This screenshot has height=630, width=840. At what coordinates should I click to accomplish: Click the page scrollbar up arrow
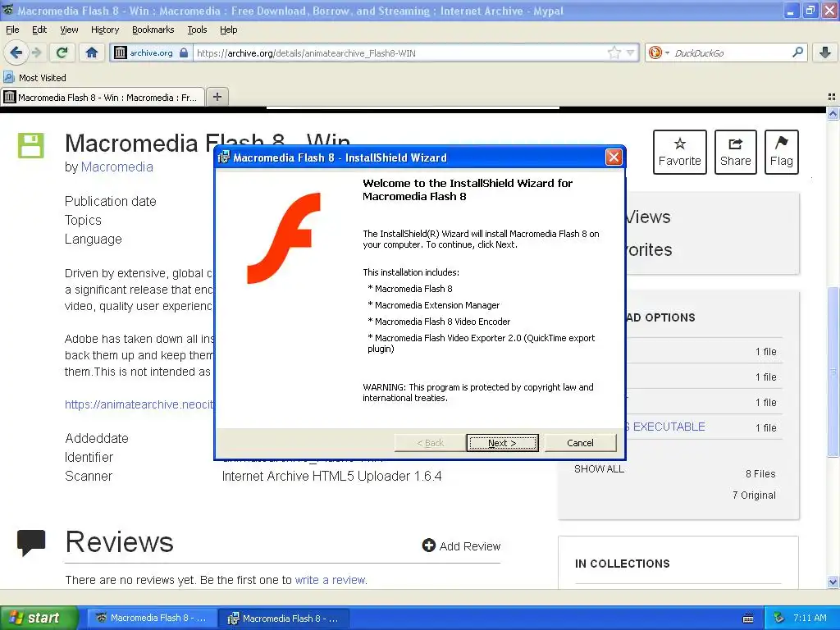click(833, 113)
